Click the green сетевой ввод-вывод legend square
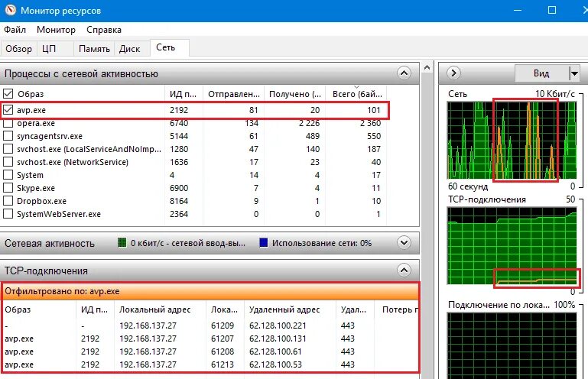This screenshot has height=379, width=588. 122,242
